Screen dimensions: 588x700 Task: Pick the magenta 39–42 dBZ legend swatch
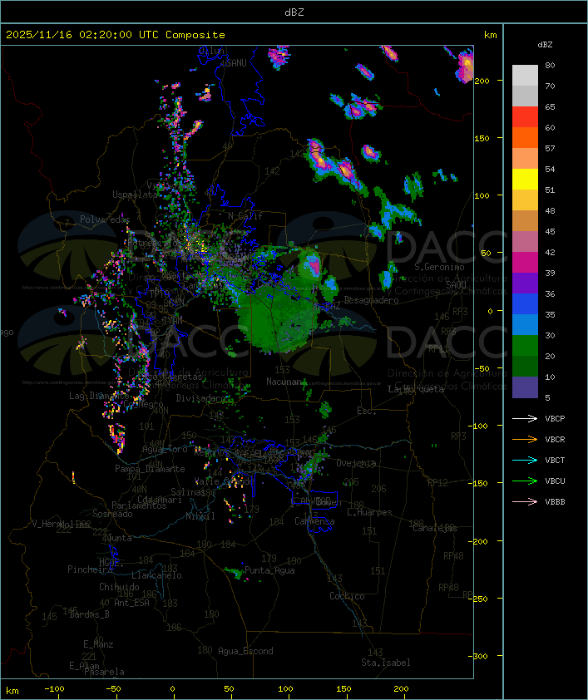point(525,263)
